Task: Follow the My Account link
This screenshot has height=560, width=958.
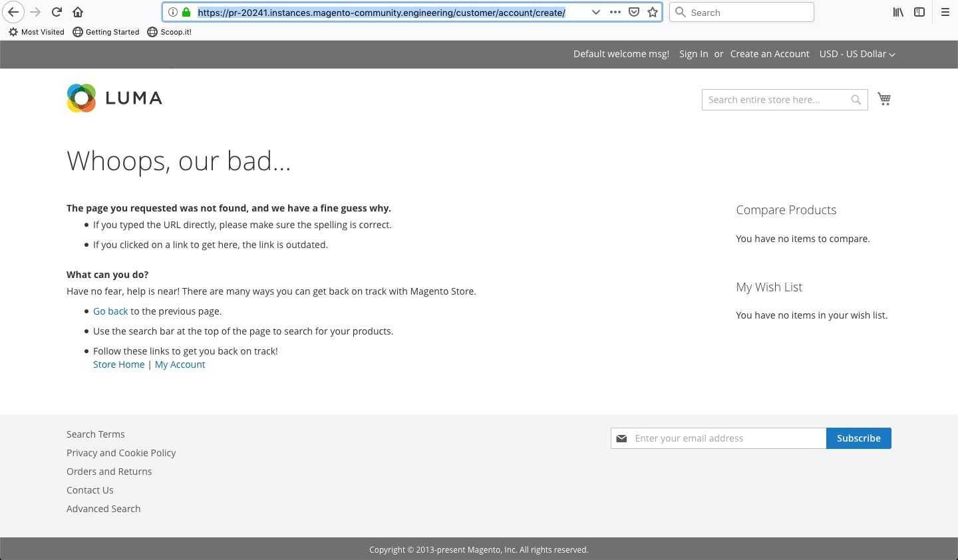Action: (x=180, y=364)
